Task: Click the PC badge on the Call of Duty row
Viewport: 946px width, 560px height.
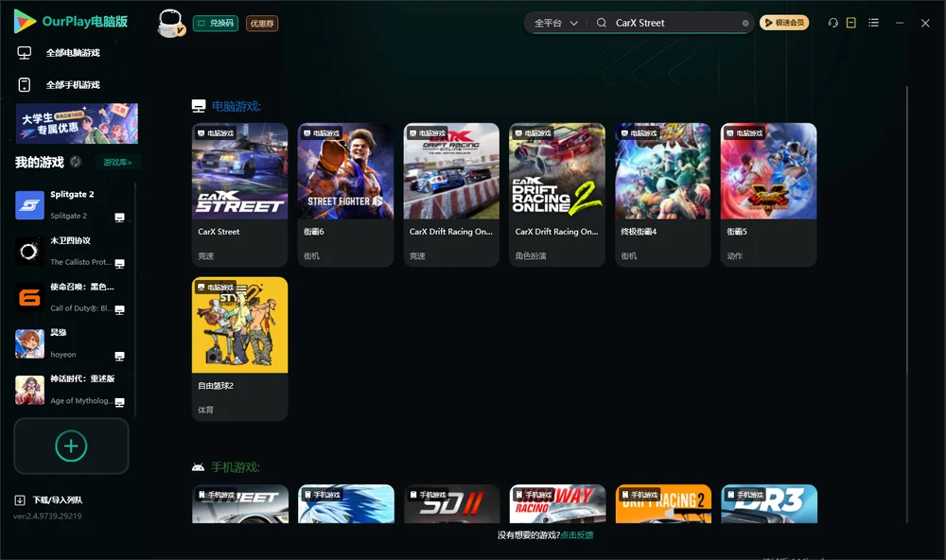Action: point(119,309)
